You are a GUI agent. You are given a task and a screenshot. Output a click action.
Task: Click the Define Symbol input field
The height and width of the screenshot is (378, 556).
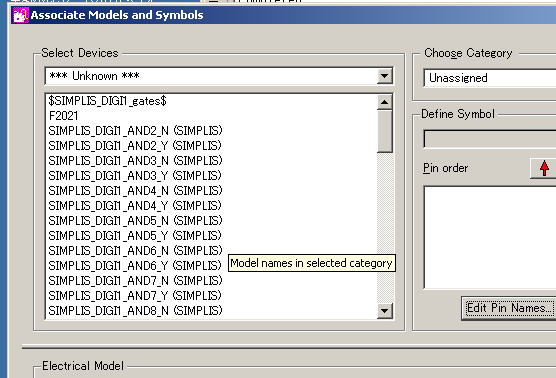tap(490, 139)
